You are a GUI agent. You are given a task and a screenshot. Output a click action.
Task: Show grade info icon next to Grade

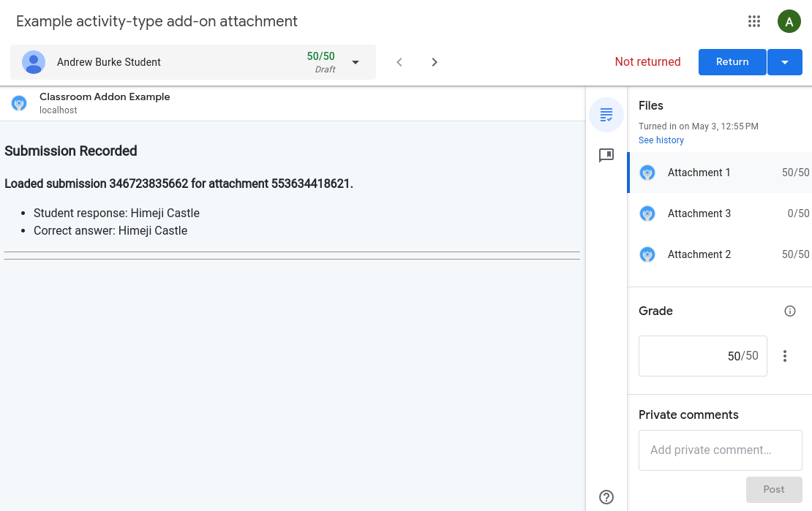789,311
